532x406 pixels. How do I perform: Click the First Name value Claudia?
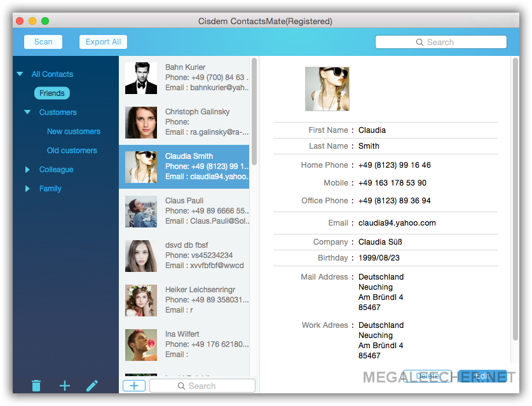[372, 130]
